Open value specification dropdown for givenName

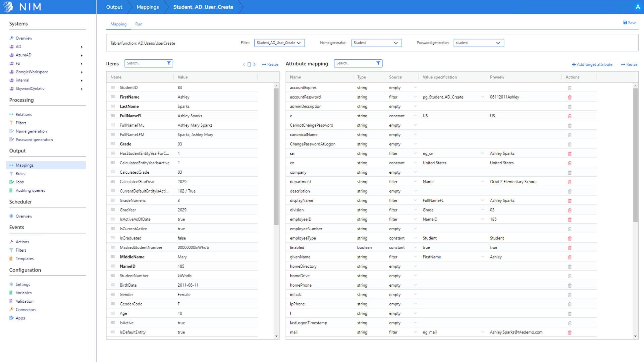pos(482,257)
